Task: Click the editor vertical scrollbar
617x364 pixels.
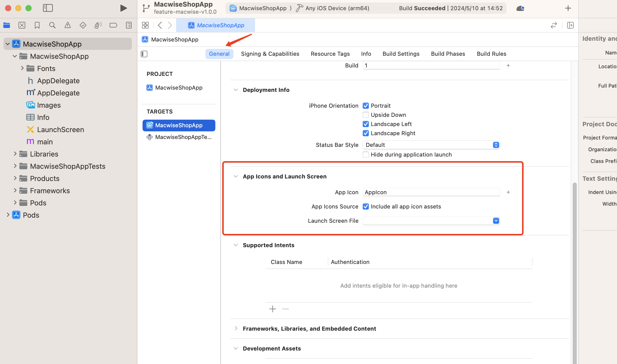Action: 574,273
